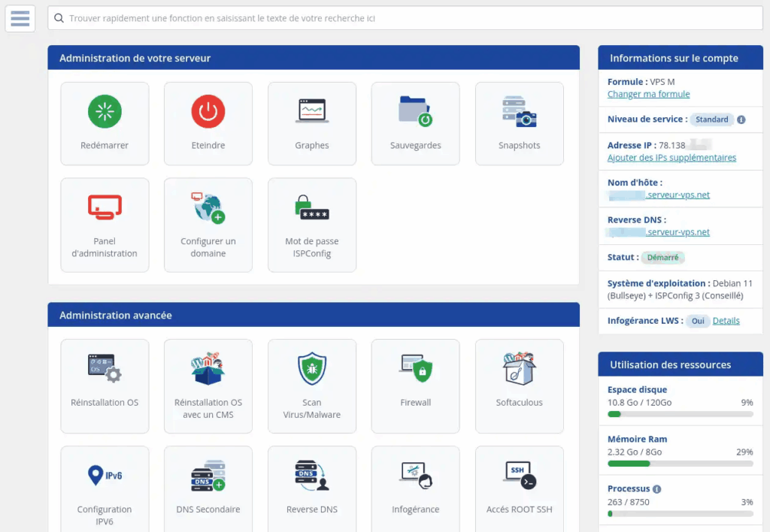The width and height of the screenshot is (770, 532).
Task: Launch Scan Virus/Malware
Action: [312, 386]
